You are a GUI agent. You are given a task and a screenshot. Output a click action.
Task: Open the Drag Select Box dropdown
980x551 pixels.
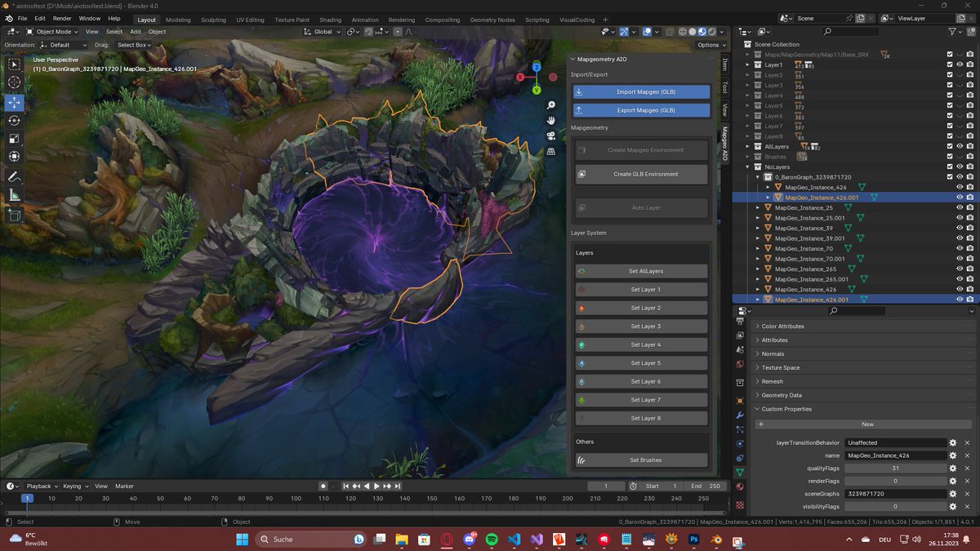pos(134,45)
